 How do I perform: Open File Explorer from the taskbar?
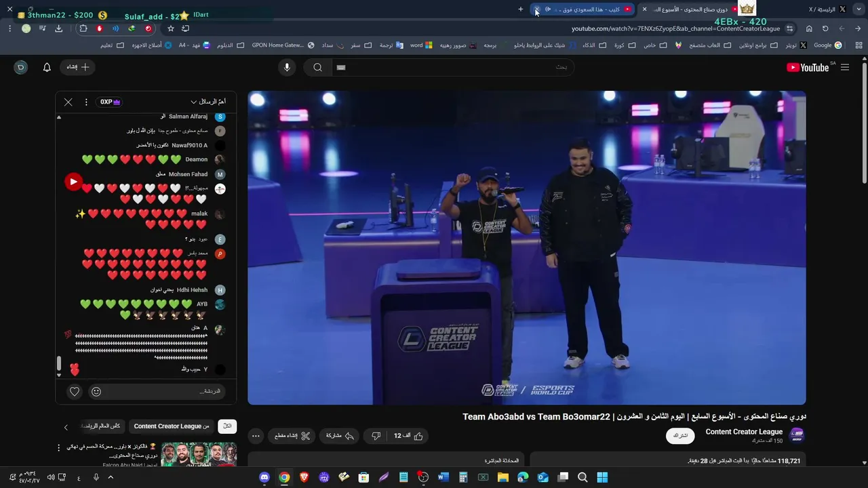(x=502, y=477)
